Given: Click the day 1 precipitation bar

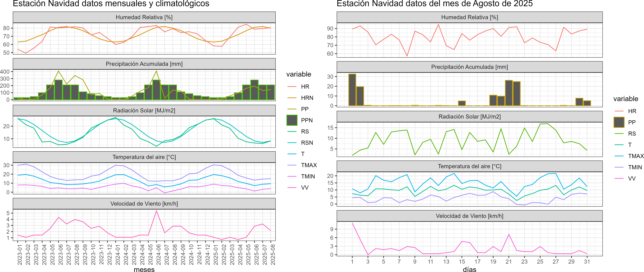Looking at the screenshot, I should [x=352, y=90].
